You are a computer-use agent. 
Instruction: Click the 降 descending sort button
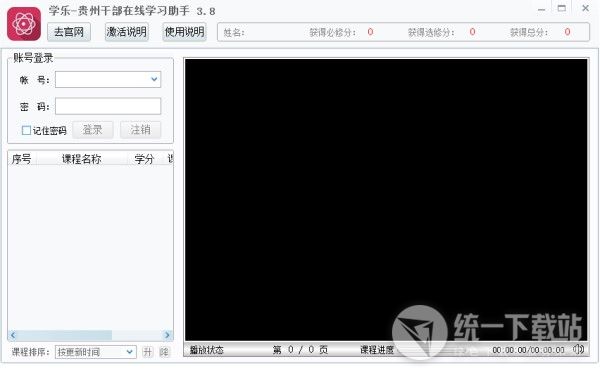[x=164, y=352]
